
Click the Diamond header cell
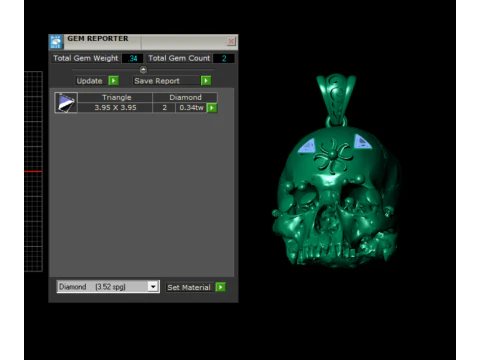185,97
